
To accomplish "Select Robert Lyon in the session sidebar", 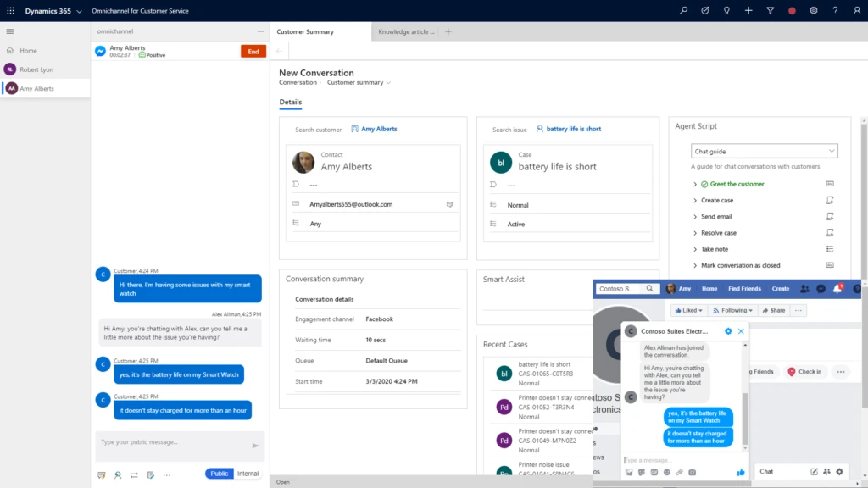I will [40, 69].
